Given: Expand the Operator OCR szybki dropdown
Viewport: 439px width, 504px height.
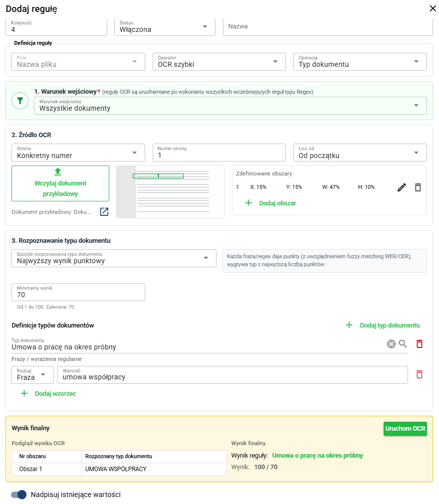Looking at the screenshot, I should coord(219,62).
